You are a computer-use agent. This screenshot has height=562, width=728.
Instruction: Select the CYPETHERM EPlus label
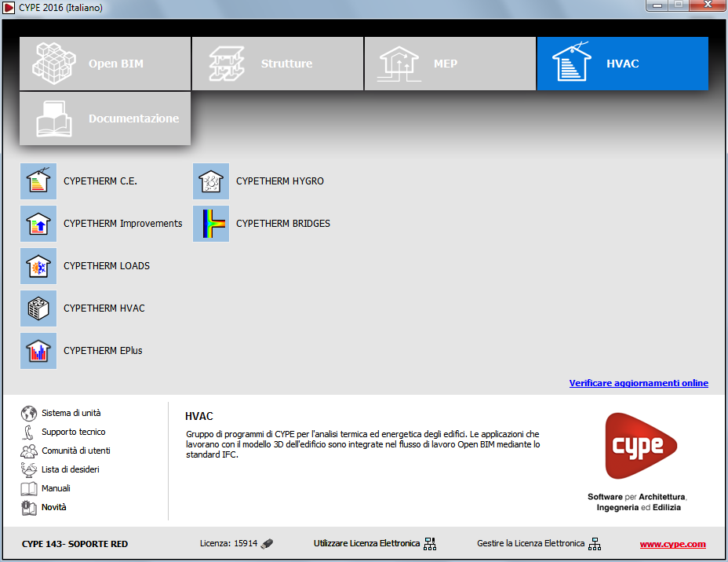coord(103,351)
